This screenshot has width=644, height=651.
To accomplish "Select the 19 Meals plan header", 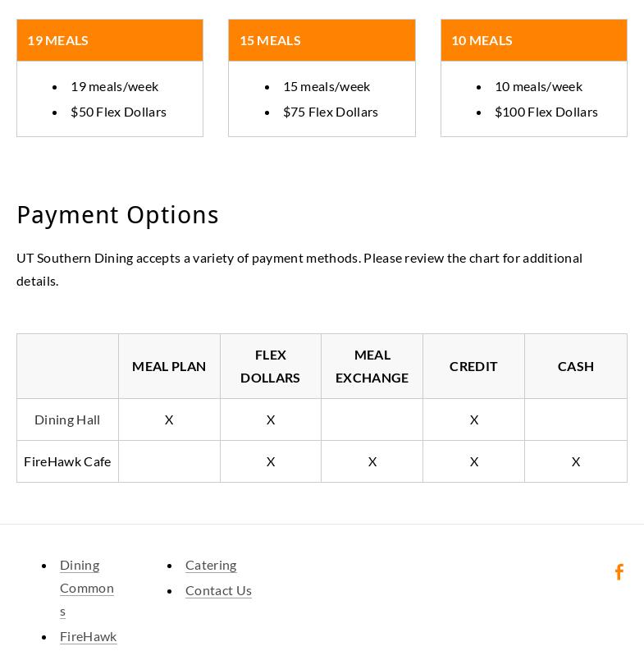I will pos(57,40).
